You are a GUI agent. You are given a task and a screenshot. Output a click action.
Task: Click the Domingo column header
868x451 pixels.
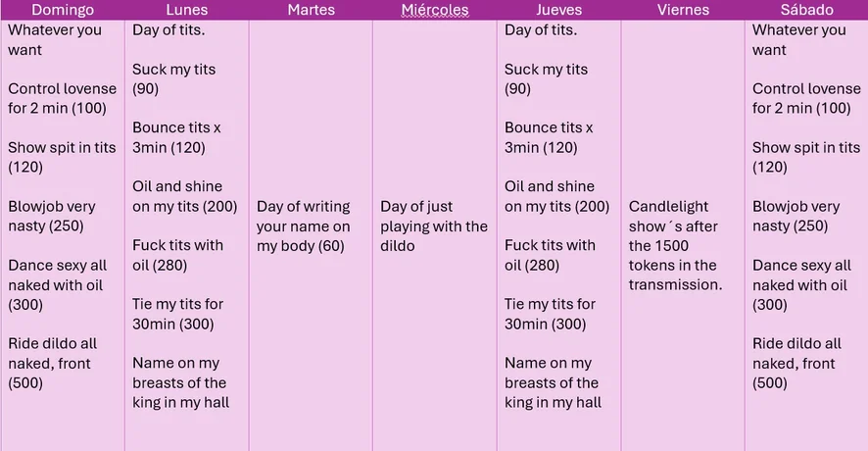(x=63, y=10)
